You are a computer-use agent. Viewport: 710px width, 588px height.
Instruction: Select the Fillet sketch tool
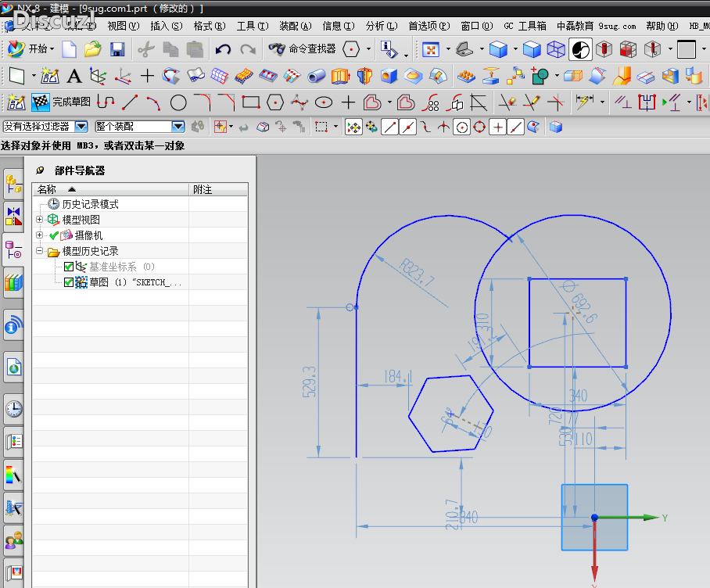click(202, 102)
